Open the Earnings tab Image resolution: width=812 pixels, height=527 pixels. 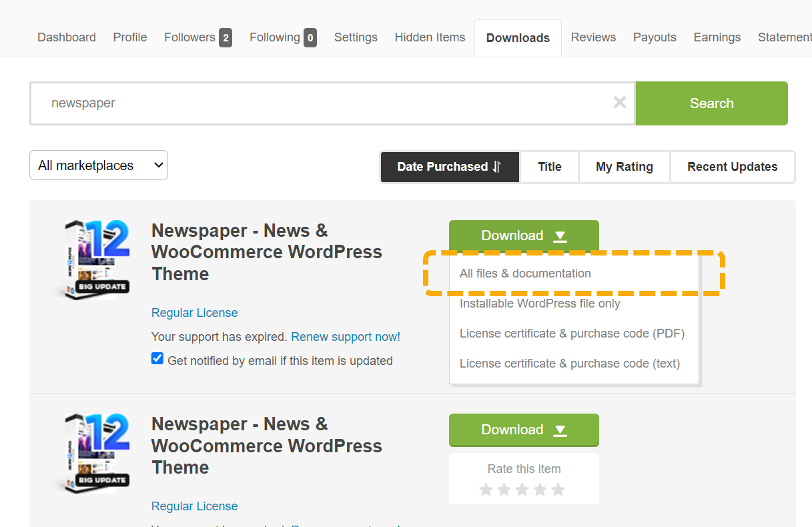[717, 37]
